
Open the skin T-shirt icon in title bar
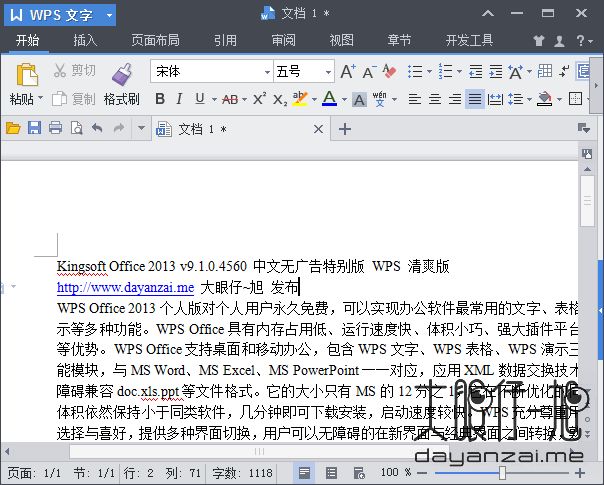coord(539,40)
